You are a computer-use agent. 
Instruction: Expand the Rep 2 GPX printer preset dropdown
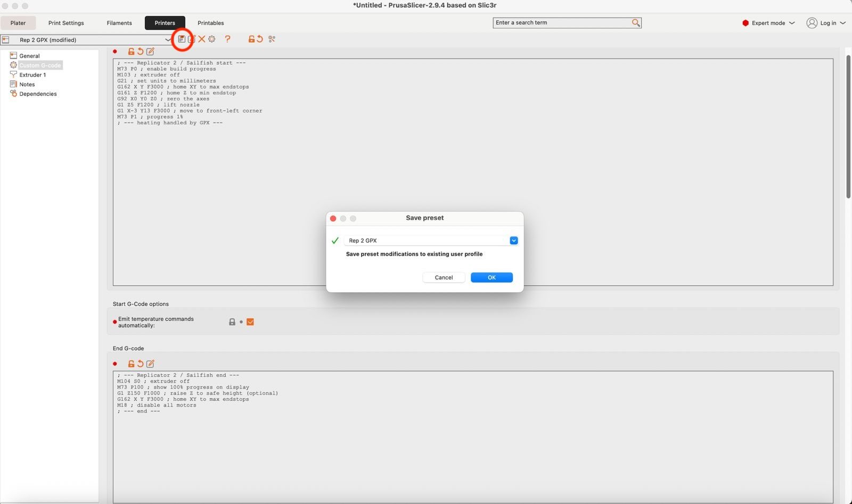point(168,40)
